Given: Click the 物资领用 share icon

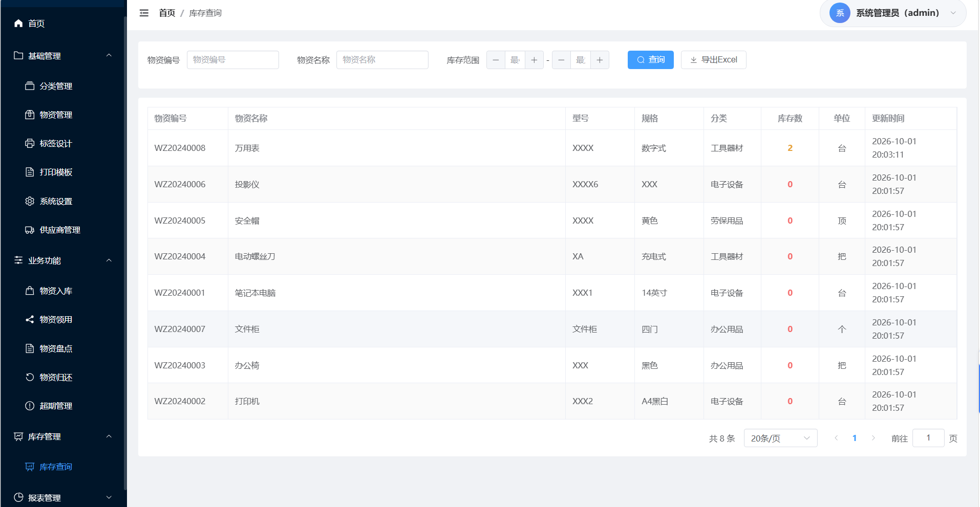Looking at the screenshot, I should 30,319.
